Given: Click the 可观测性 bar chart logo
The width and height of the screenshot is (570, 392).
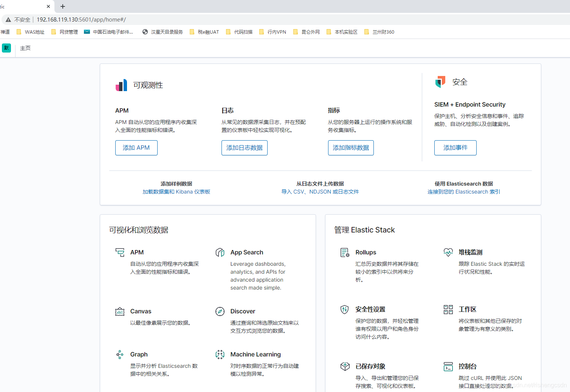Looking at the screenshot, I should click(x=121, y=85).
